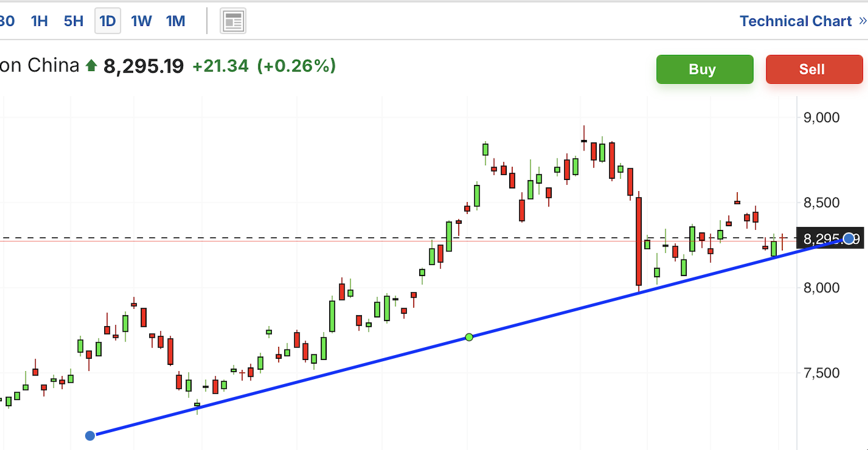The image size is (868, 450).
Task: Click the +21.34 (+0.26%) change text
Action: coord(264,65)
